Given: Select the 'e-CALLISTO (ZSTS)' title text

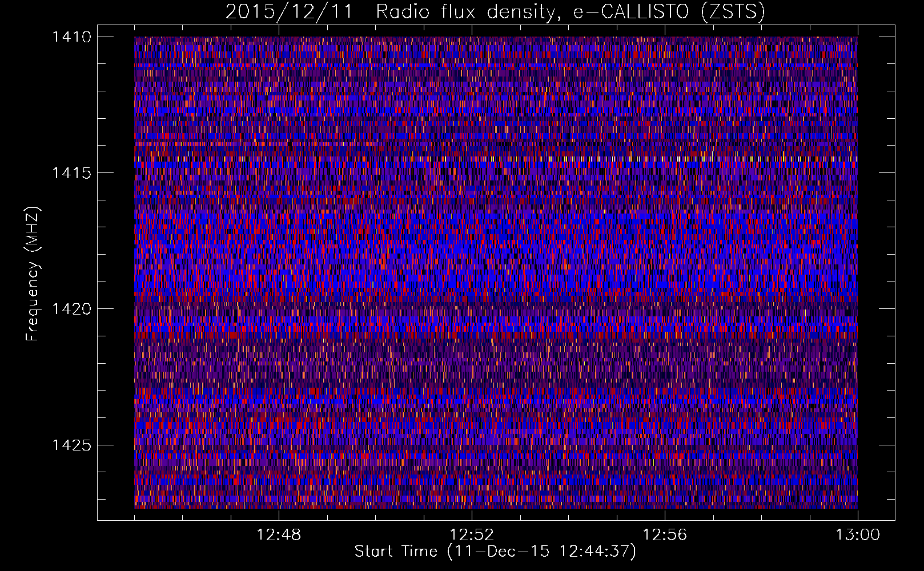Looking at the screenshot, I should coord(669,12).
